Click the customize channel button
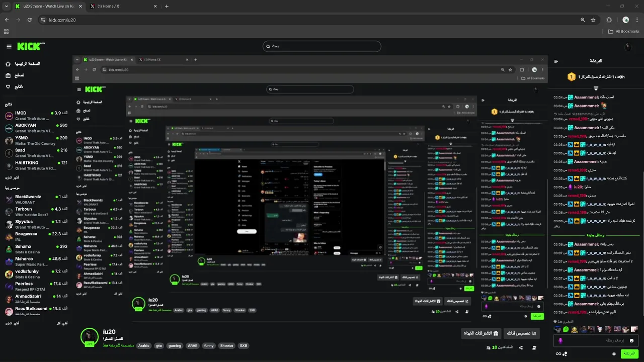The image size is (644, 362). coord(521,333)
